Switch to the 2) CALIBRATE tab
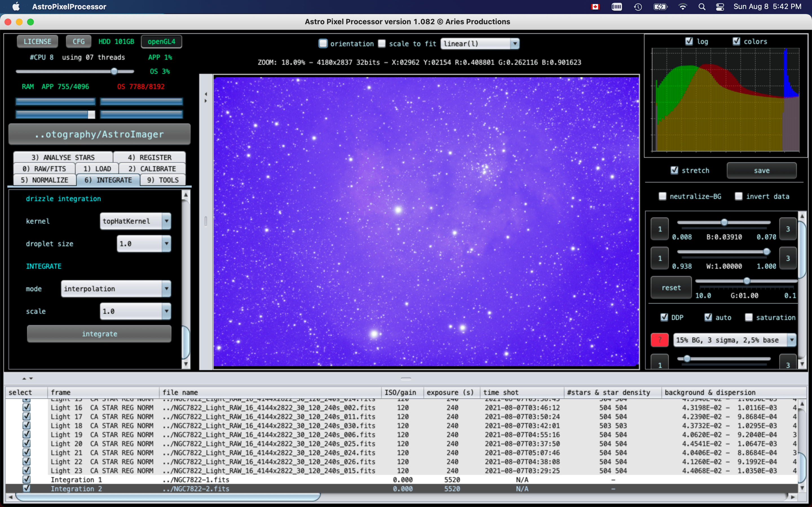812x507 pixels. coord(152,169)
